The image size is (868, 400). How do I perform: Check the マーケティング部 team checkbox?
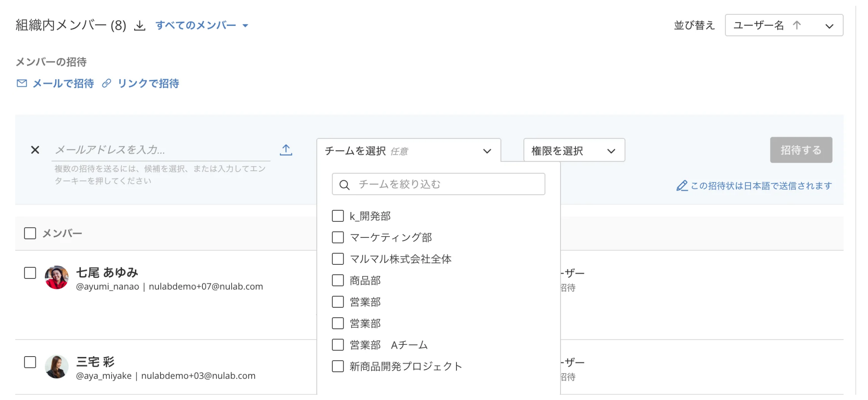point(338,237)
